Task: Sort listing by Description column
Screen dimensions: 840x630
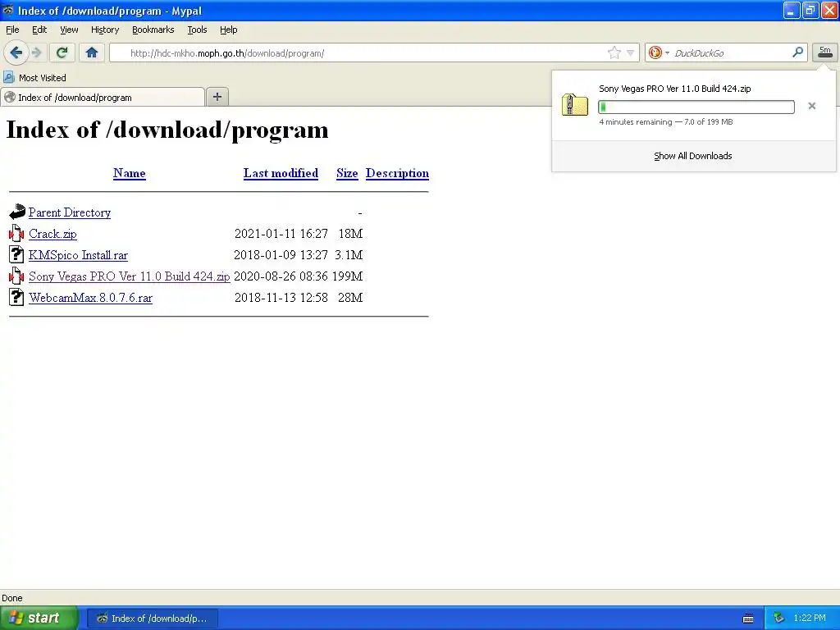Action: coord(397,173)
